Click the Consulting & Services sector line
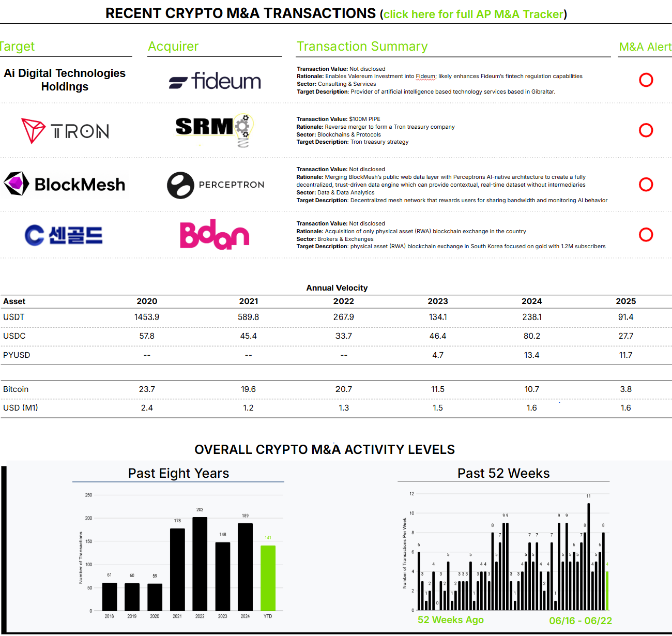 (337, 84)
